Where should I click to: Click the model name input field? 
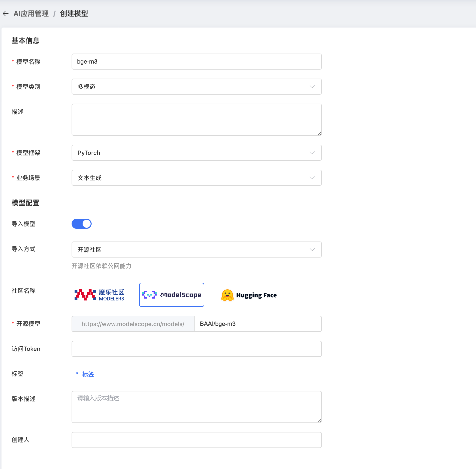(x=196, y=62)
